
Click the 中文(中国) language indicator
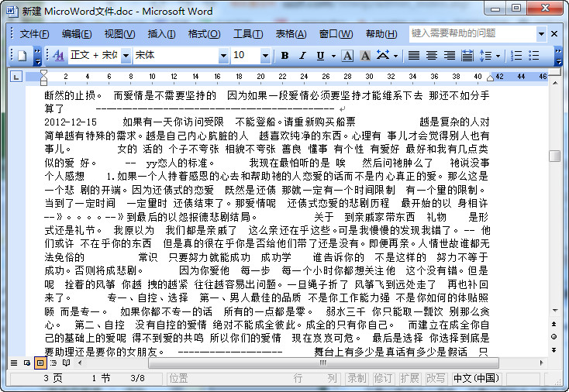476,379
